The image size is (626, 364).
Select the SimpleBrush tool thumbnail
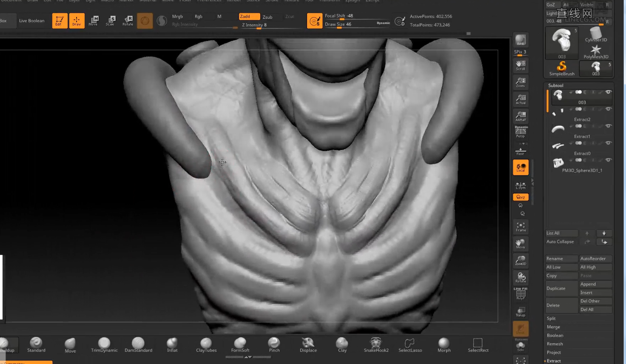(562, 68)
